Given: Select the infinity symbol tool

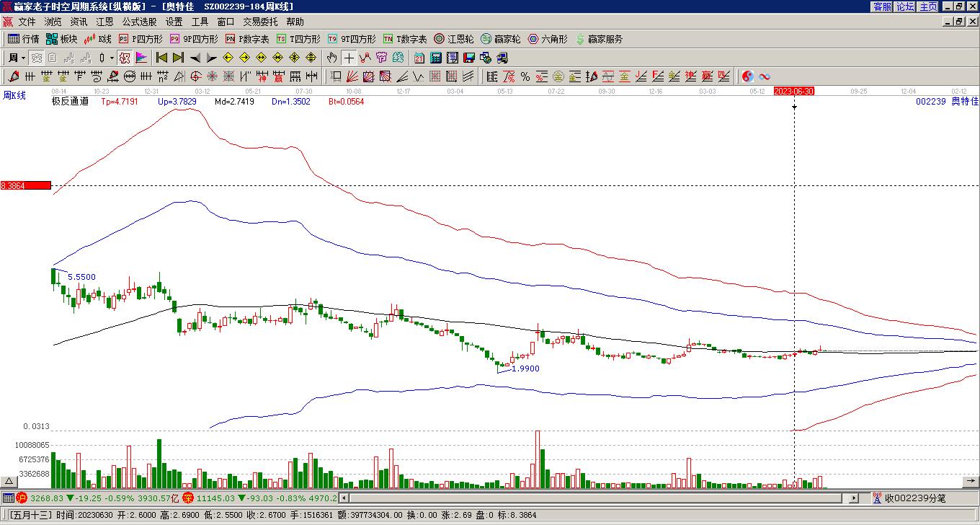Looking at the screenshot, I should [x=765, y=76].
